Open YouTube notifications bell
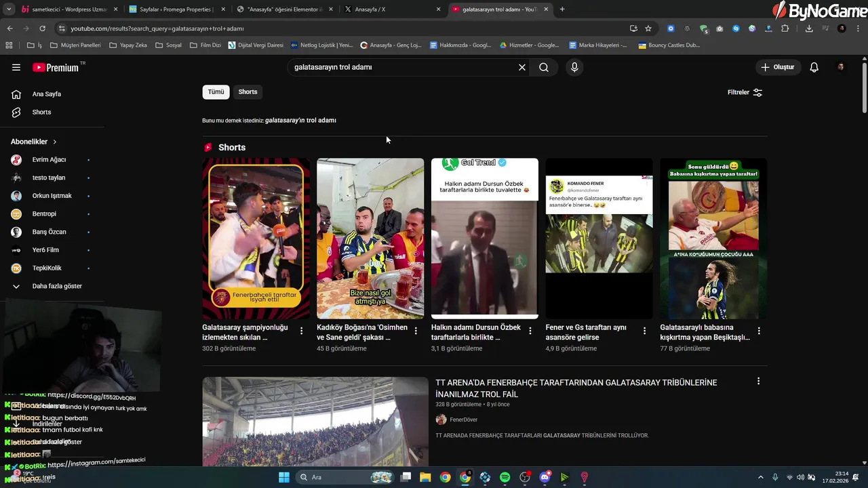The height and width of the screenshot is (488, 868). [x=814, y=67]
